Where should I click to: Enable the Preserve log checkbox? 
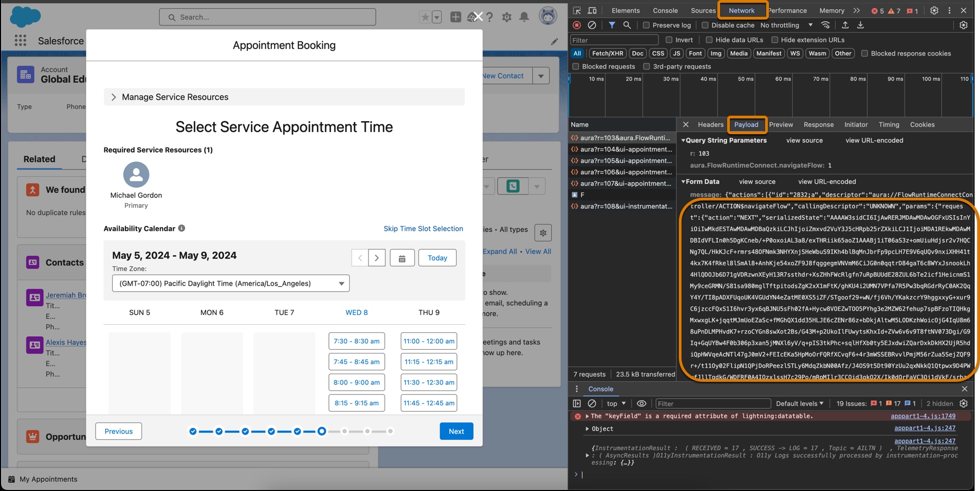coord(646,25)
